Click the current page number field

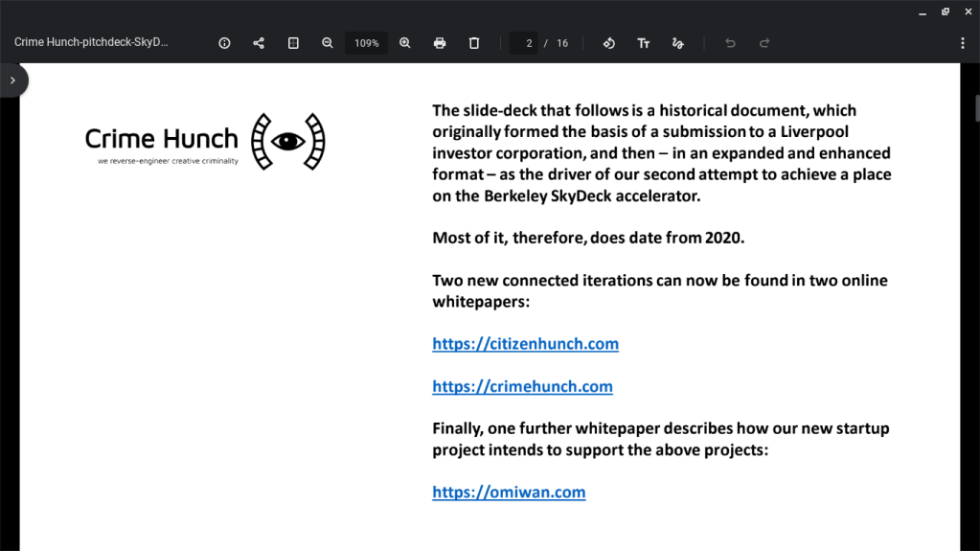pos(525,43)
